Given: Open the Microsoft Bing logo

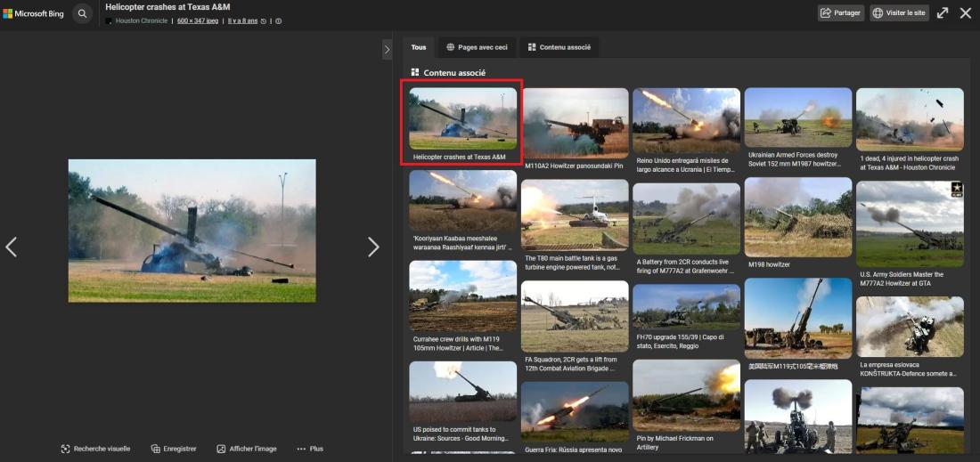Looking at the screenshot, I should point(33,13).
